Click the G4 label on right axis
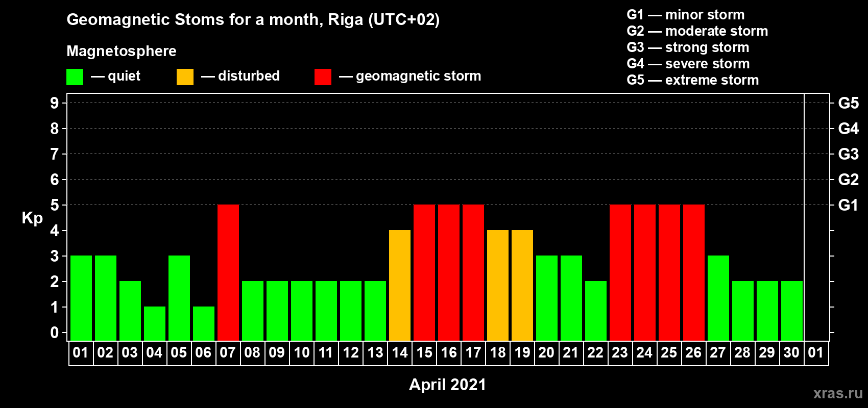The width and height of the screenshot is (868, 408). coord(849,129)
